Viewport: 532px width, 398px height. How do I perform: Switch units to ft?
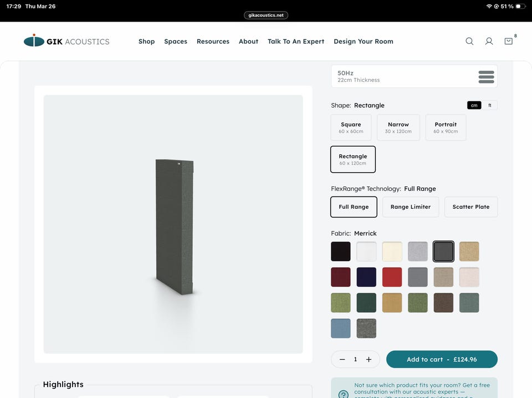489,105
